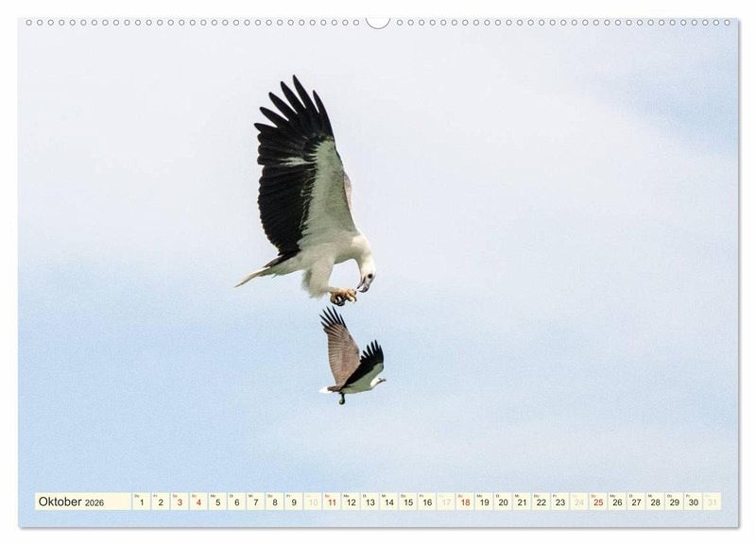The image size is (756, 545).
Task: Select day 6 in the calendar strip
Action: [x=237, y=502]
